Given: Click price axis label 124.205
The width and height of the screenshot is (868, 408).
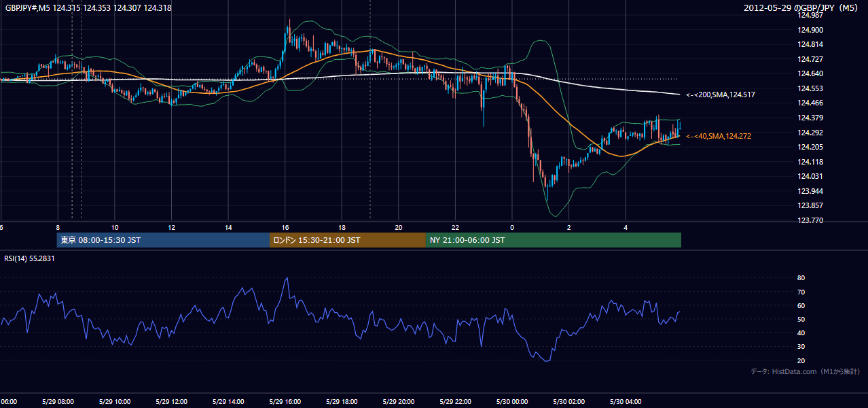Looking at the screenshot, I should pos(810,147).
